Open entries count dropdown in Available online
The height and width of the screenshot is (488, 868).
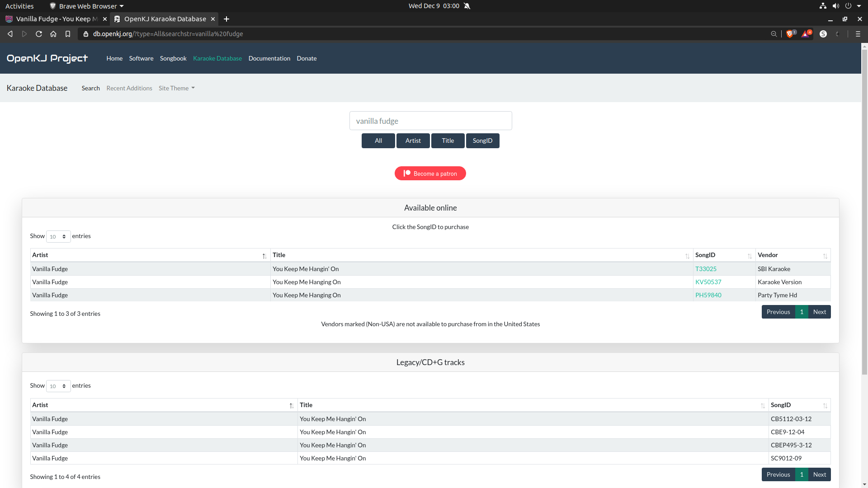58,237
